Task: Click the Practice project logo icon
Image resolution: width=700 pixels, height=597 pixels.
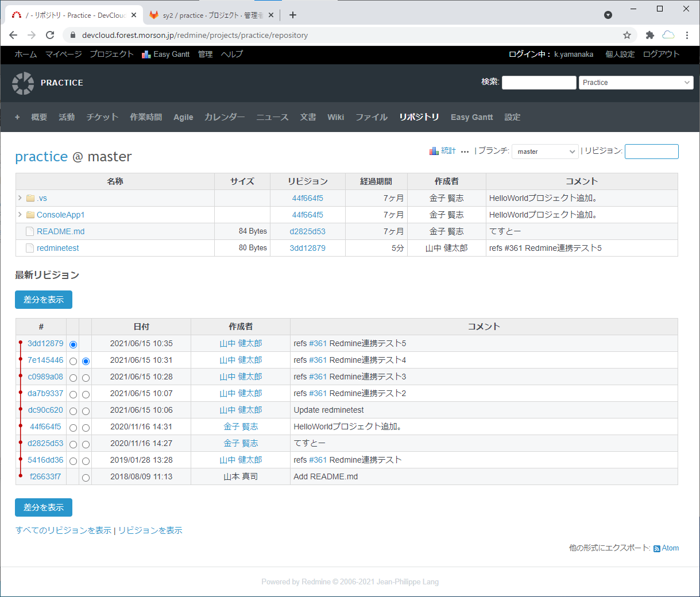Action: (23, 83)
